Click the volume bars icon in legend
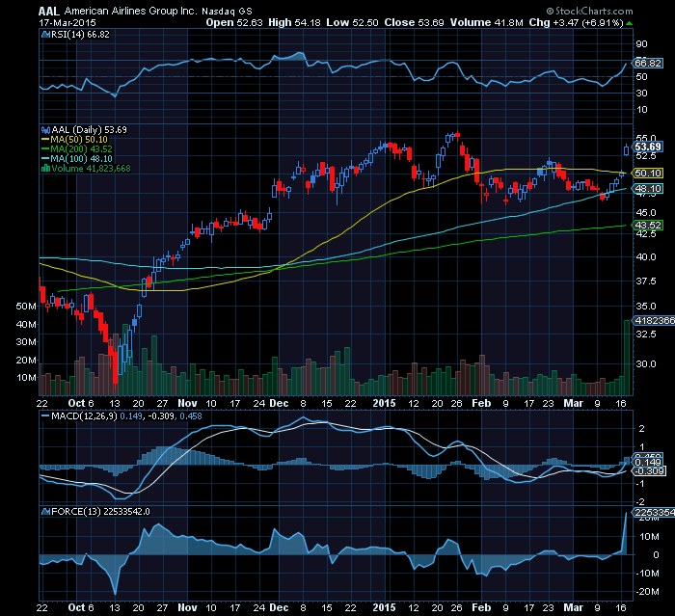 click(x=45, y=169)
